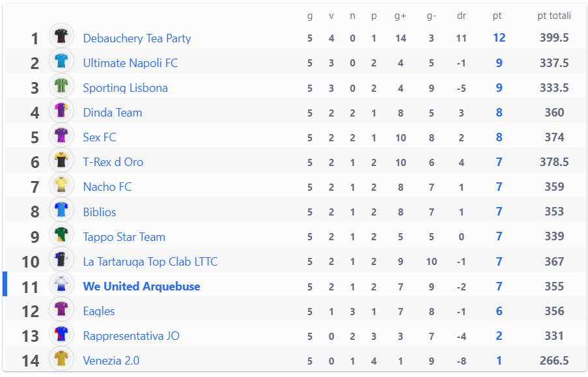Click Sporting Lisbona green striped jersey icon
This screenshot has width=588, height=377.
(61, 85)
